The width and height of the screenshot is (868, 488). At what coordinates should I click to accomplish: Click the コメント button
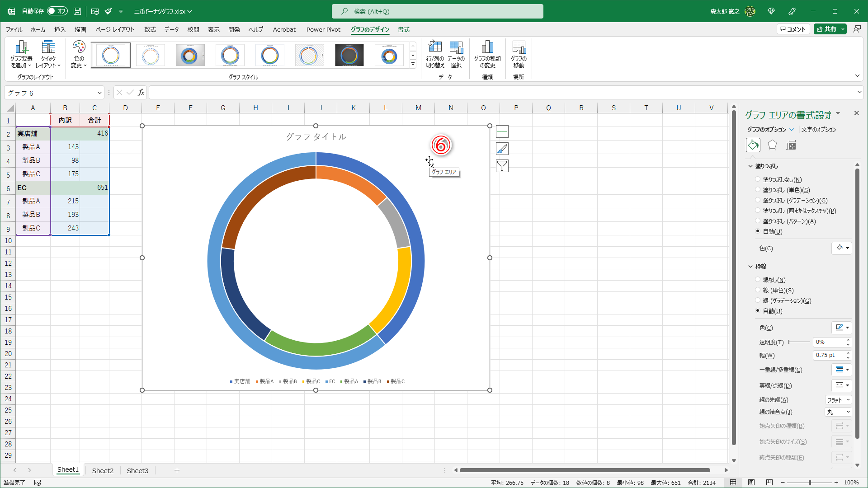(x=793, y=29)
